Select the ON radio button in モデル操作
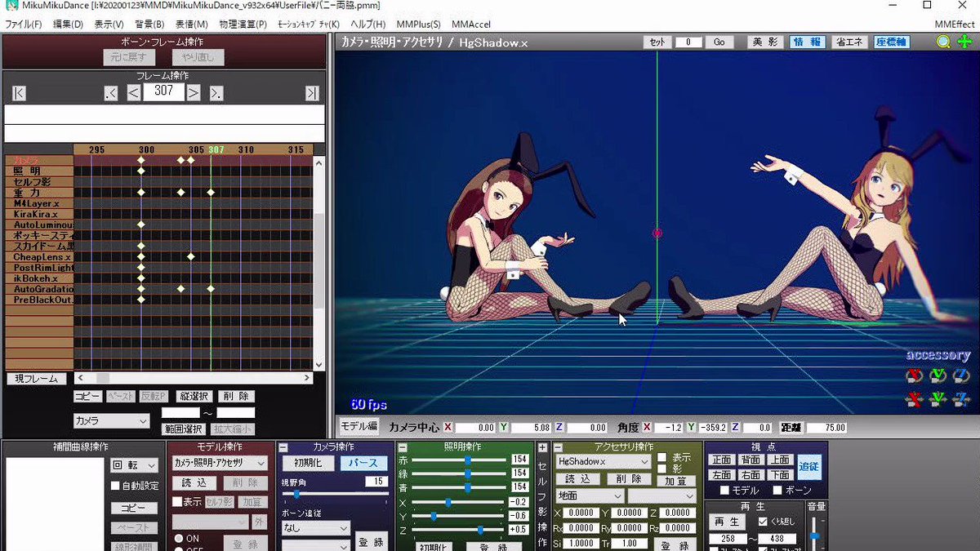The width and height of the screenshot is (980, 551). click(179, 539)
